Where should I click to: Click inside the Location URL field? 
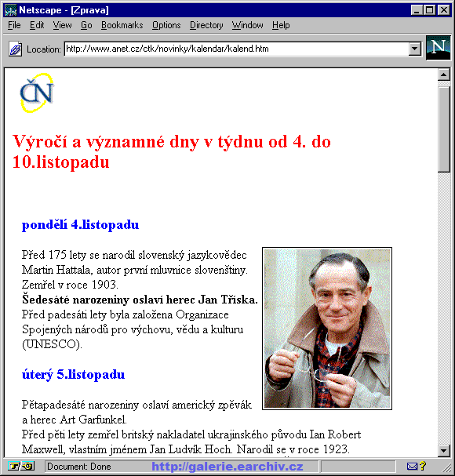tap(236, 49)
